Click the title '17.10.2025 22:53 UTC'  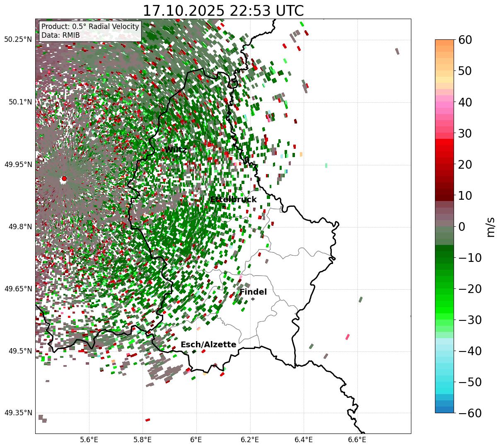click(x=223, y=11)
